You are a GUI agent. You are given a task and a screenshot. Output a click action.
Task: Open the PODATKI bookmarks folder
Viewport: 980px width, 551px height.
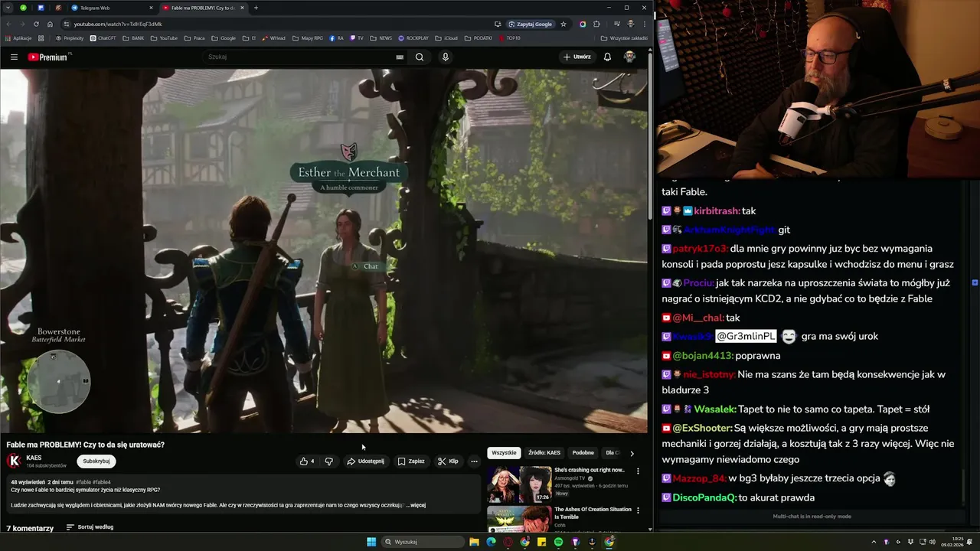[x=478, y=37]
